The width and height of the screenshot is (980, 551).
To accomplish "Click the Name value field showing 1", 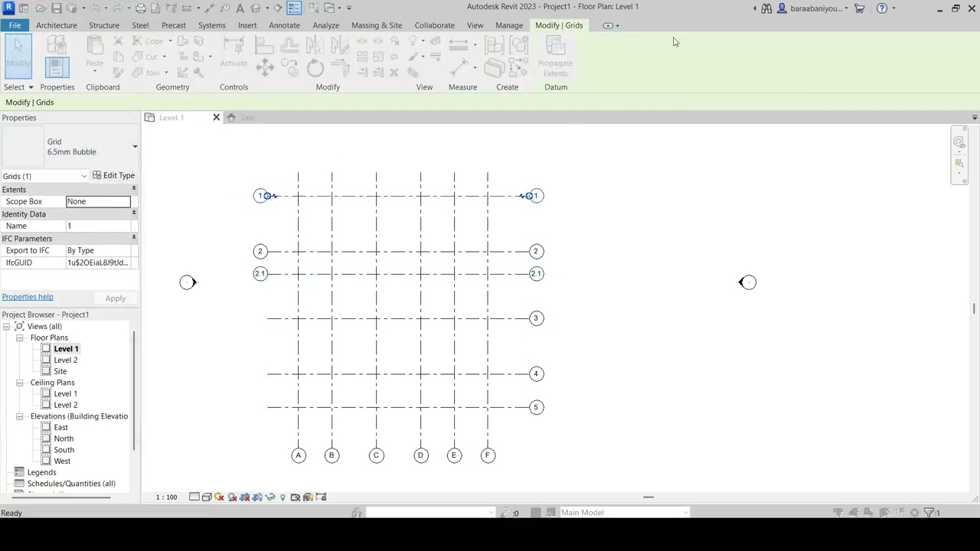I will 98,226.
